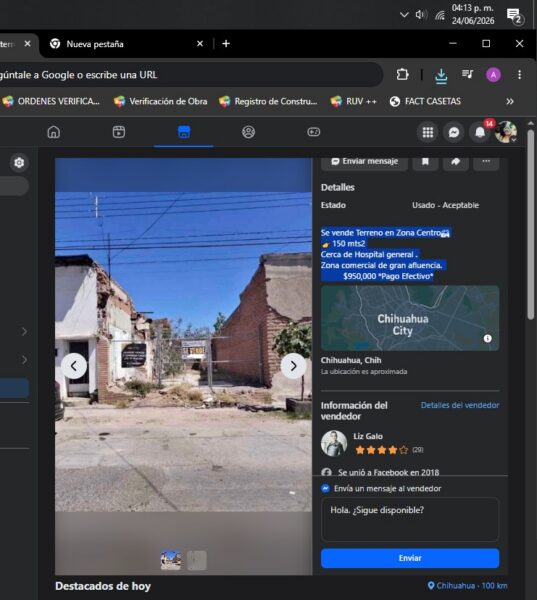
Task: Open notifications bell with 14 badge
Action: point(480,132)
